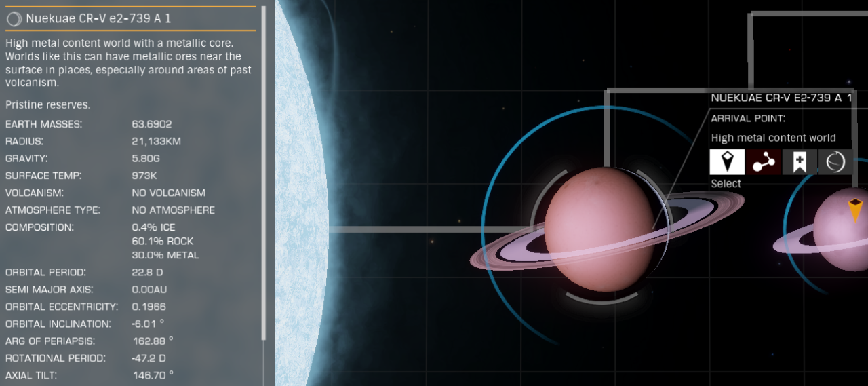Click the ROTATIONAL PERIOD value -47.2 D
The height and width of the screenshot is (386, 868).
coord(149,358)
